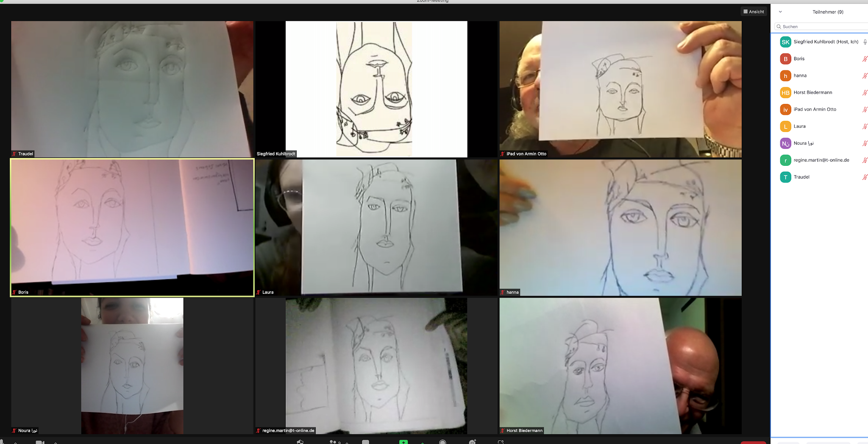Select Horst Biedermann name in participant list
868x444 pixels.
pyautogui.click(x=812, y=92)
